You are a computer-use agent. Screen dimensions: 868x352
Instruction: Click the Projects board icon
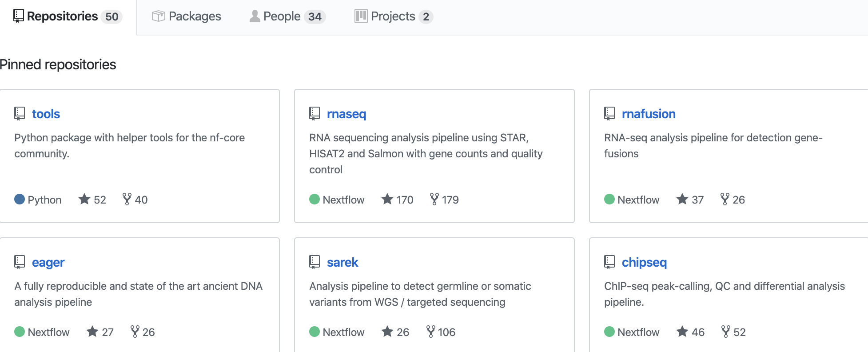(x=361, y=16)
